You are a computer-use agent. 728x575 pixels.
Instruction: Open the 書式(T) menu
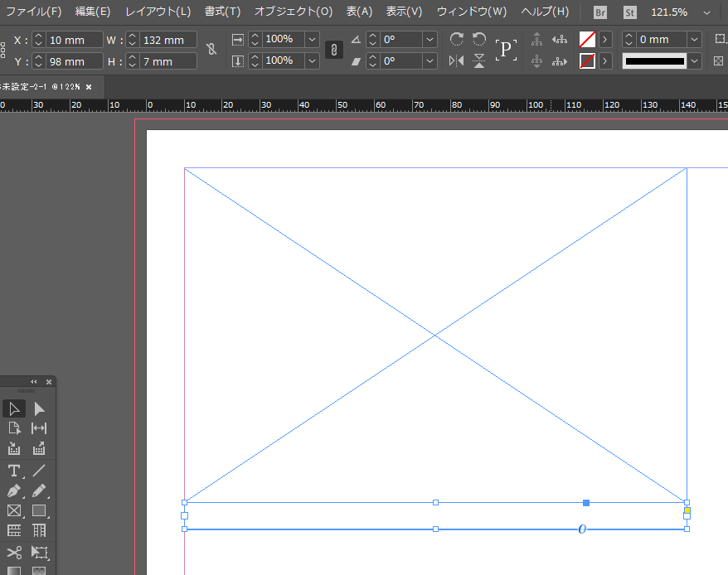click(x=222, y=12)
